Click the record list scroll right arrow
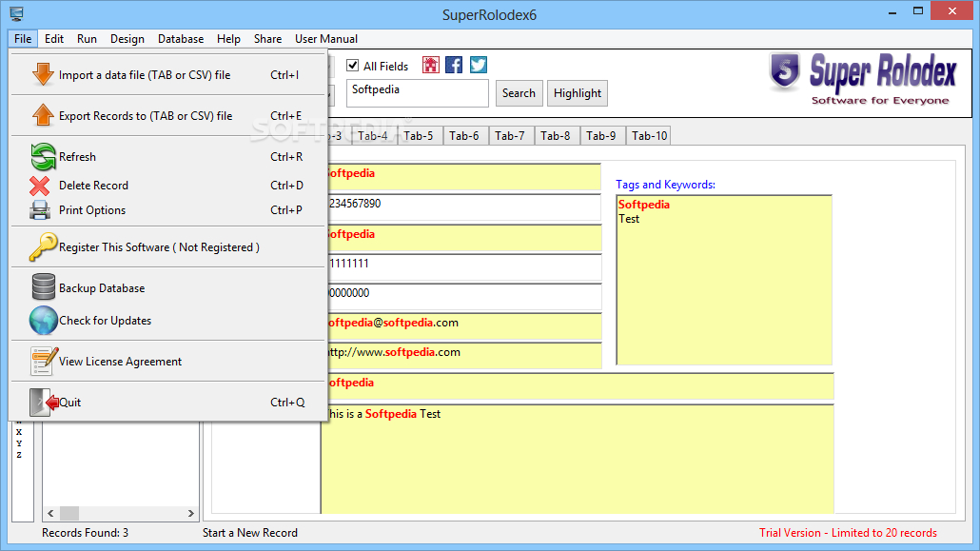 (x=190, y=514)
